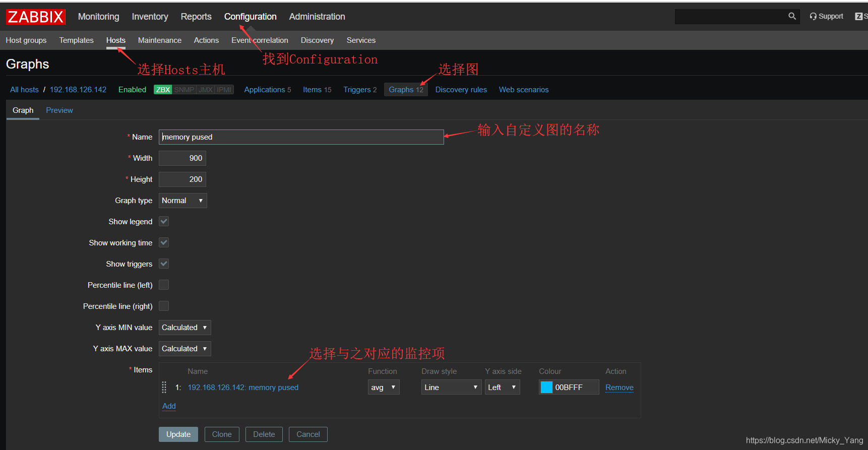This screenshot has height=450, width=868.
Task: Click the Delete button
Action: [x=264, y=434]
